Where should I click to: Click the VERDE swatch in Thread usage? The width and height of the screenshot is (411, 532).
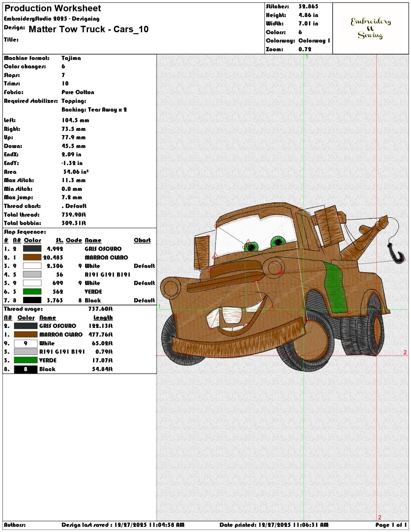coord(26,360)
